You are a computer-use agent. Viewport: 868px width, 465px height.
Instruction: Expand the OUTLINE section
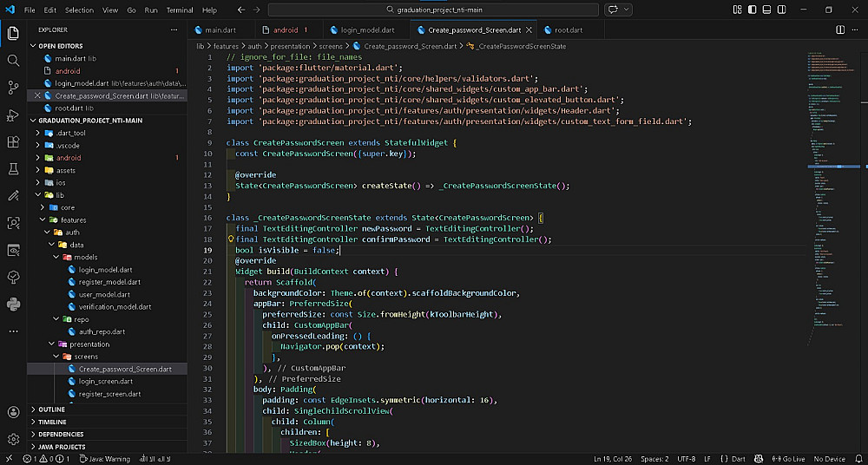(52, 409)
